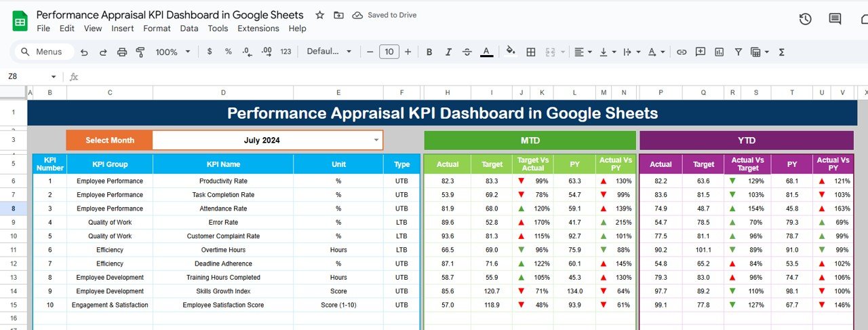Screen dimensions: 868x330
Task: Open text wrapping dropdown
Action: coord(631,52)
